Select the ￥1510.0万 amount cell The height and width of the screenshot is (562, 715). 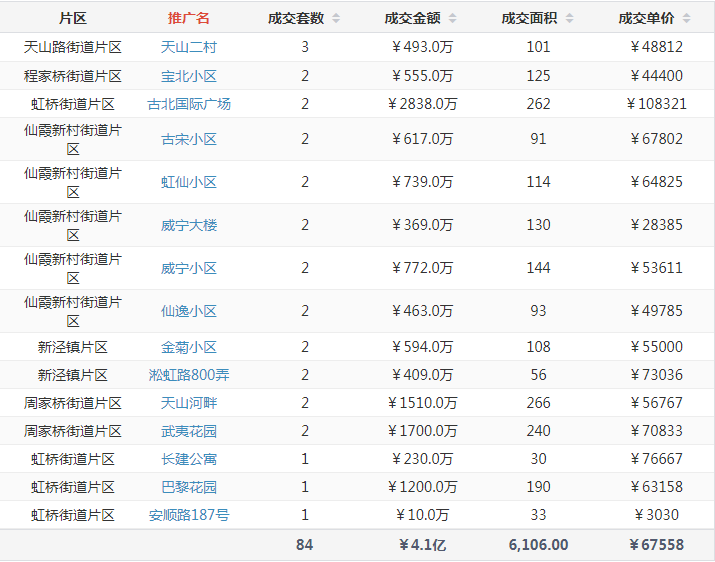tap(422, 403)
